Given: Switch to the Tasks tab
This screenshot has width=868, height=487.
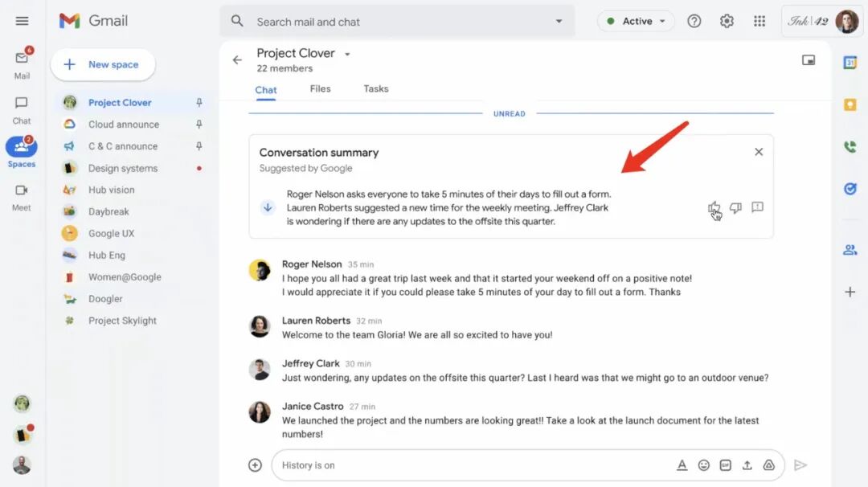Looking at the screenshot, I should (x=376, y=88).
